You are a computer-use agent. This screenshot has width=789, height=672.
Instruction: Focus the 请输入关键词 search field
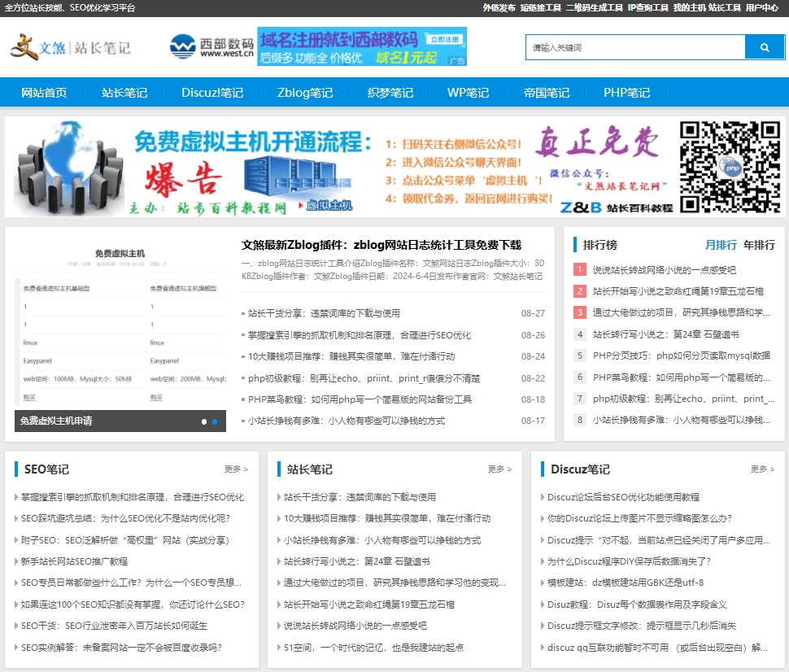[x=635, y=47]
